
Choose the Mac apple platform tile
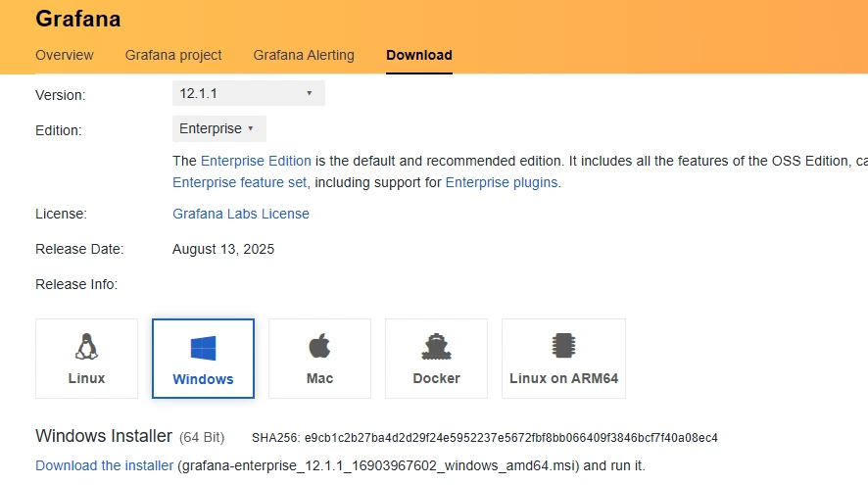click(319, 359)
